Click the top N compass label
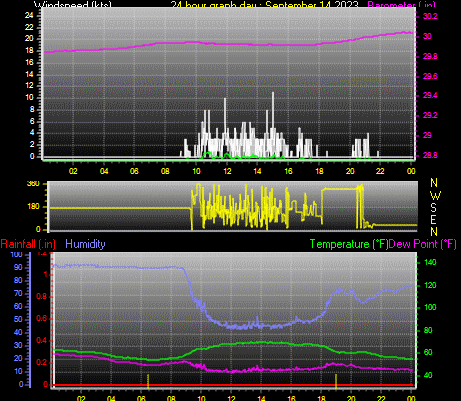 click(434, 183)
